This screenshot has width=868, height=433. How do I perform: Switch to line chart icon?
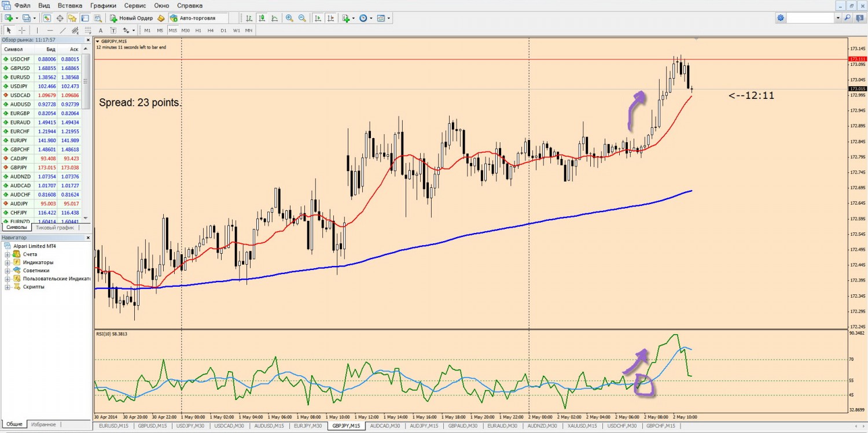pyautogui.click(x=274, y=18)
